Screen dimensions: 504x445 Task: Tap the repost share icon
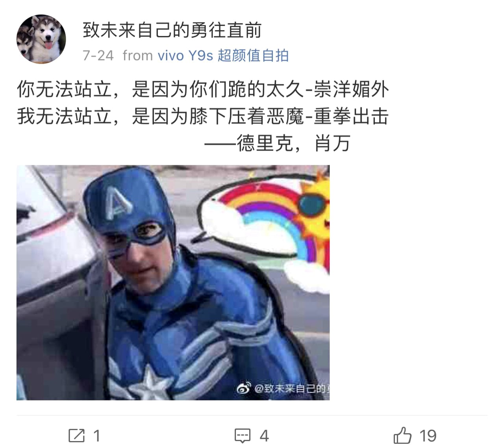tap(76, 436)
